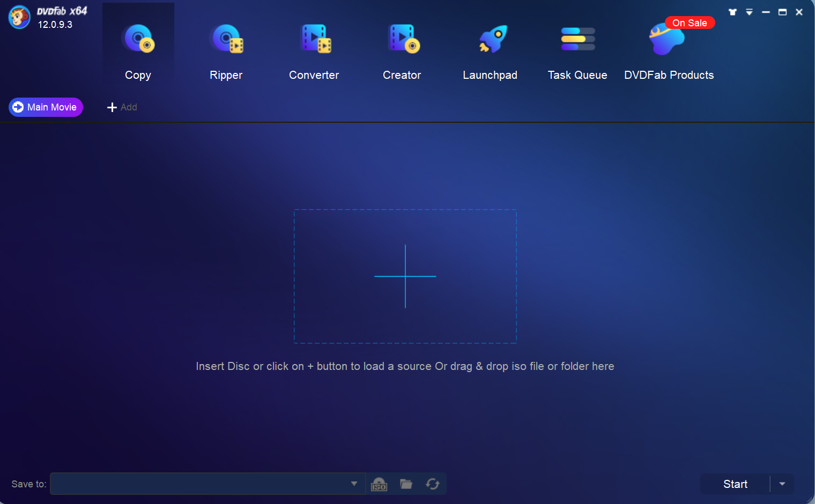Click the 12.0.9.3 version number
Viewport: 815px width, 504px height.
(55, 25)
